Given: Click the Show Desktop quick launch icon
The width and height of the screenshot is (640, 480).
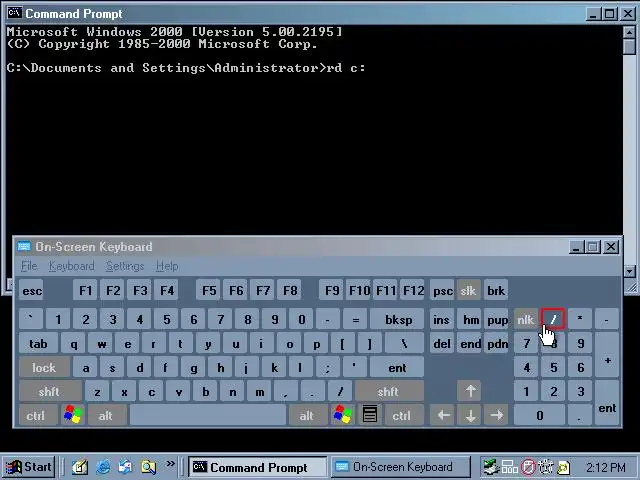Looking at the screenshot, I should pyautogui.click(x=80, y=467).
